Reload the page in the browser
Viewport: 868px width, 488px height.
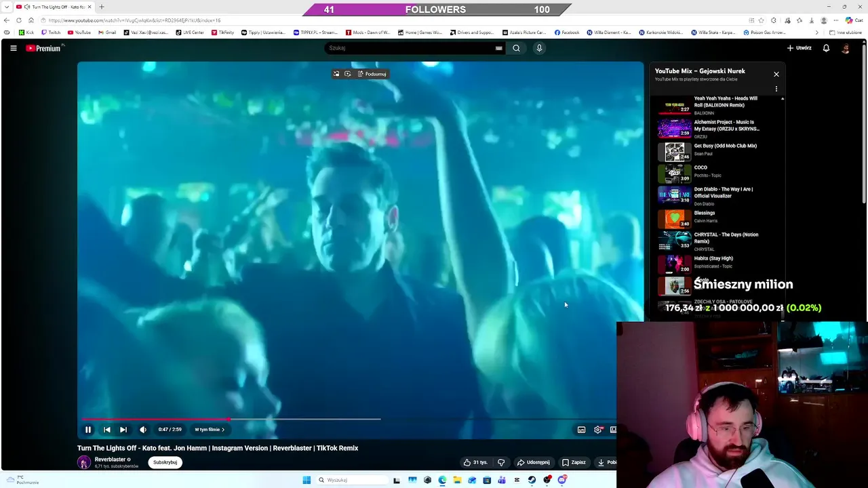click(19, 20)
